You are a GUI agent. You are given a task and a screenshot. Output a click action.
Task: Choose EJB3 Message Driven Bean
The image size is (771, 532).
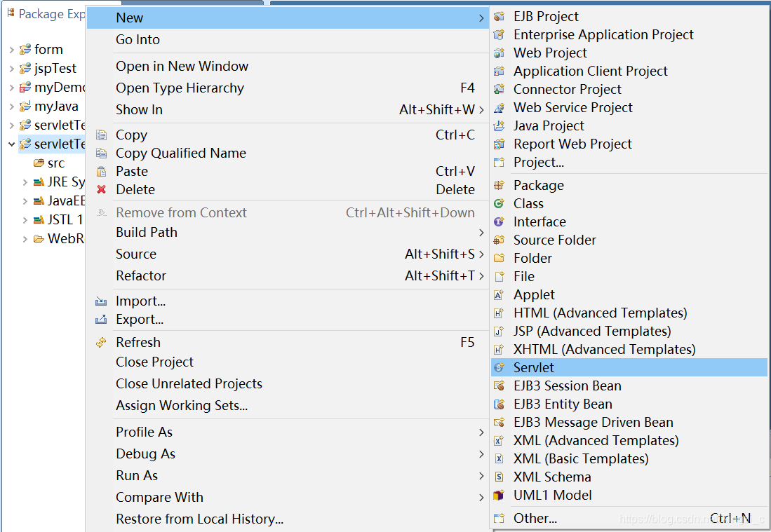pyautogui.click(x=629, y=422)
